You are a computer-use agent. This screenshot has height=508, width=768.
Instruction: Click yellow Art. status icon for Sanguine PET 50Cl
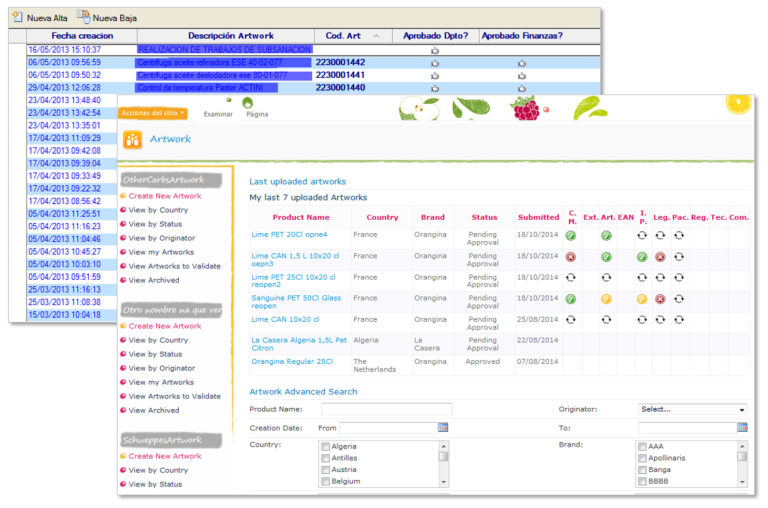pos(606,299)
